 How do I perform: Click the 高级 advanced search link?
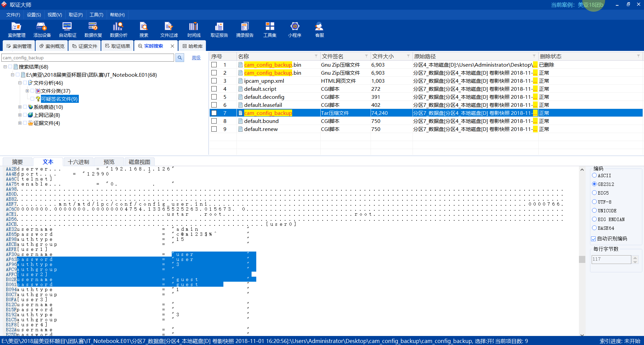coord(196,58)
